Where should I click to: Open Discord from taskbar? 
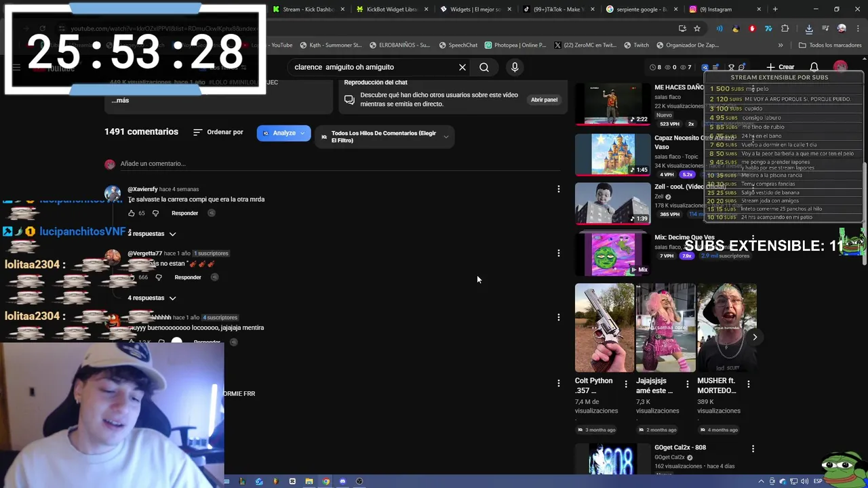[x=342, y=481]
